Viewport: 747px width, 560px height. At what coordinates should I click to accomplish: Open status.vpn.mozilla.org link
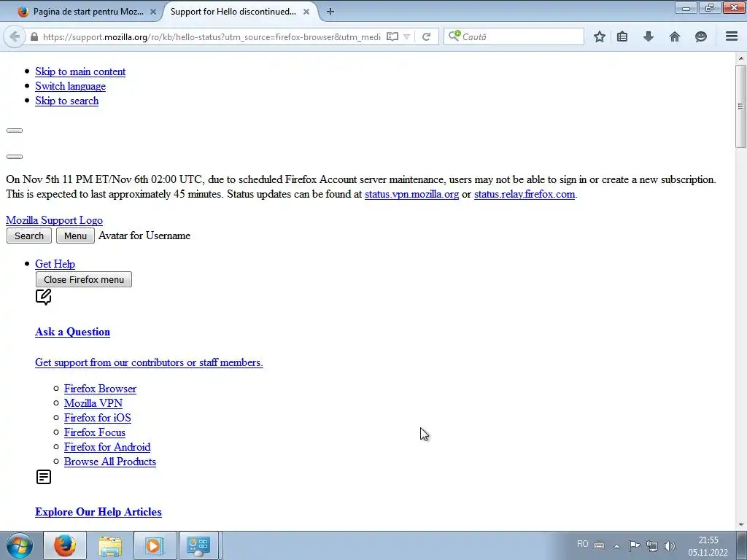pyautogui.click(x=411, y=194)
